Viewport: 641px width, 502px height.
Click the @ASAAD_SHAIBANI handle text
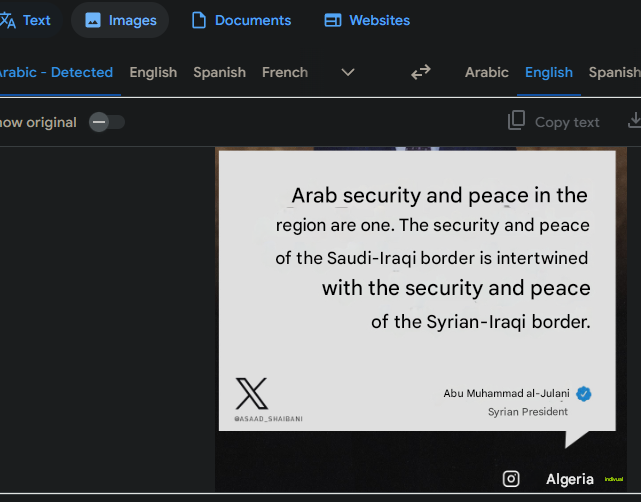pyautogui.click(x=268, y=419)
